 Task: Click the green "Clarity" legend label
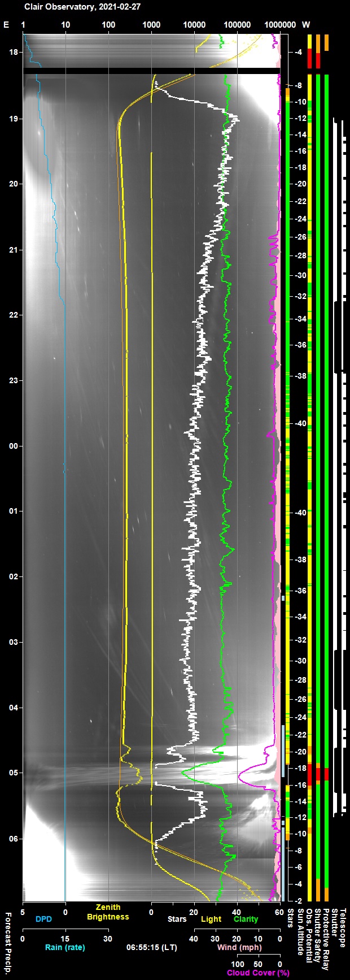click(x=246, y=920)
